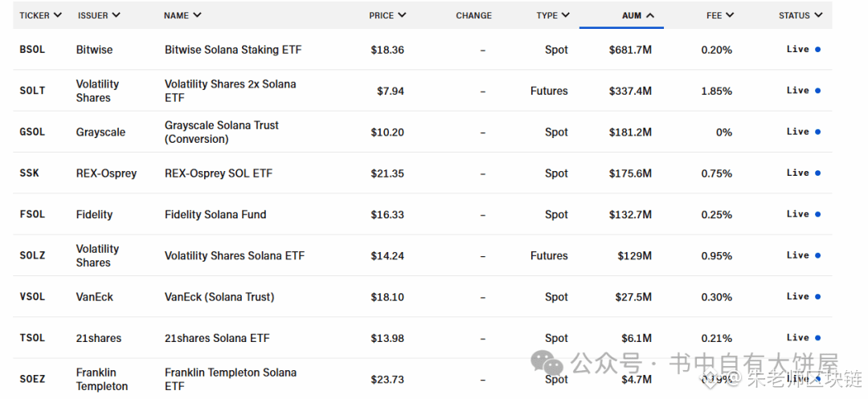The height and width of the screenshot is (399, 868).
Task: Sort table by Ticker column chevron
Action: pyautogui.click(x=59, y=15)
